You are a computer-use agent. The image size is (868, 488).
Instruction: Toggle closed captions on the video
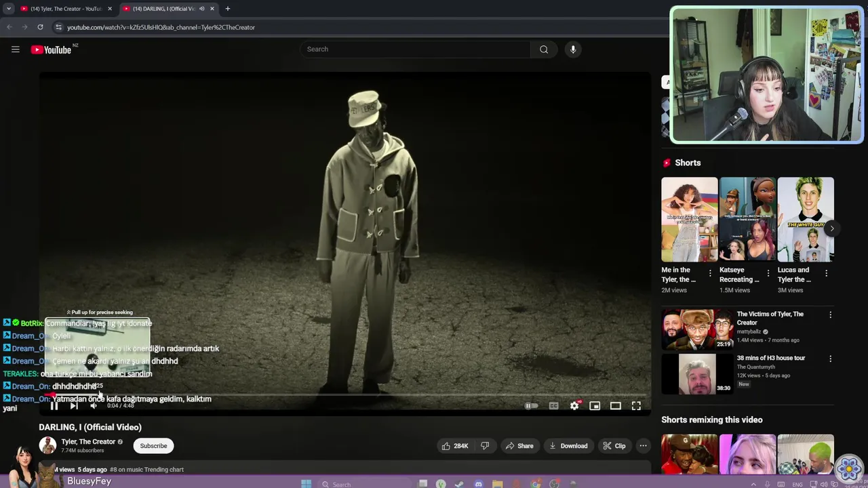pos(553,406)
